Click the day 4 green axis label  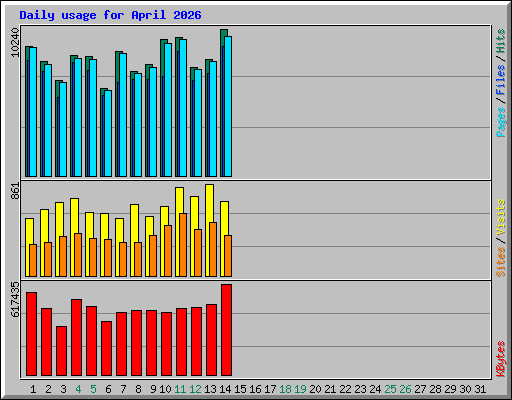(x=78, y=389)
